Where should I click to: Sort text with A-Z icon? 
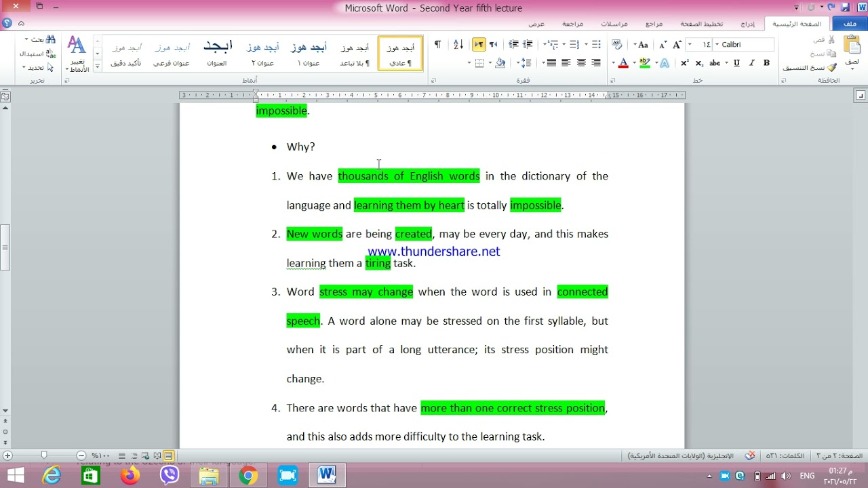(x=458, y=45)
